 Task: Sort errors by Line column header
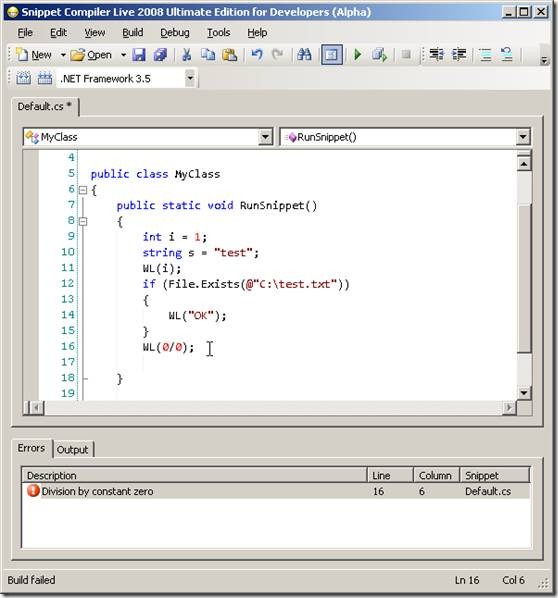point(390,476)
